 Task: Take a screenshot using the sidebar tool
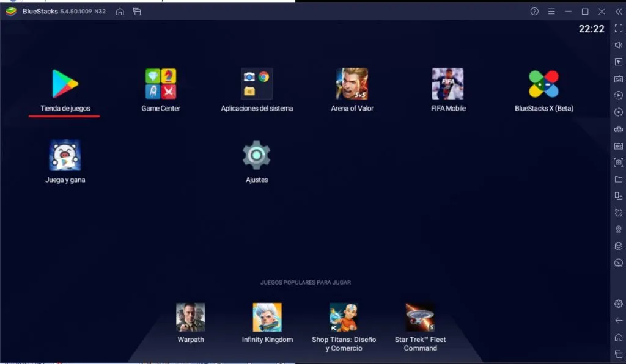618,162
